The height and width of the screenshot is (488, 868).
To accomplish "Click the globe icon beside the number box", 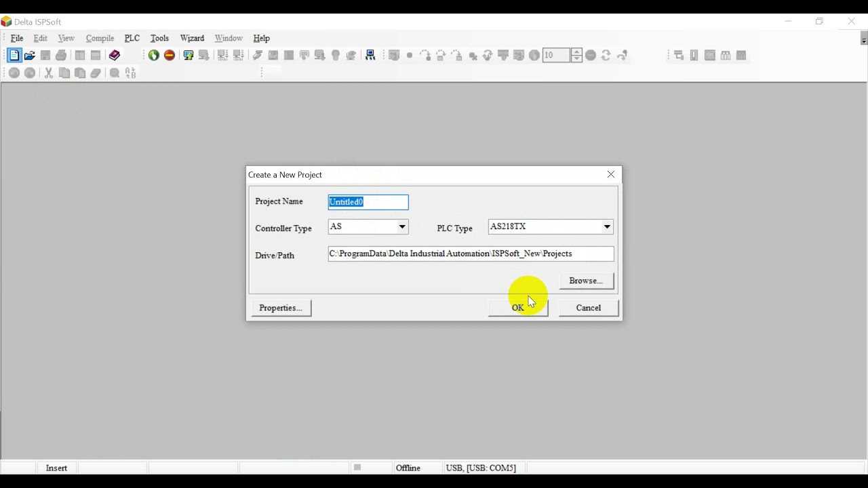I will pyautogui.click(x=534, y=56).
